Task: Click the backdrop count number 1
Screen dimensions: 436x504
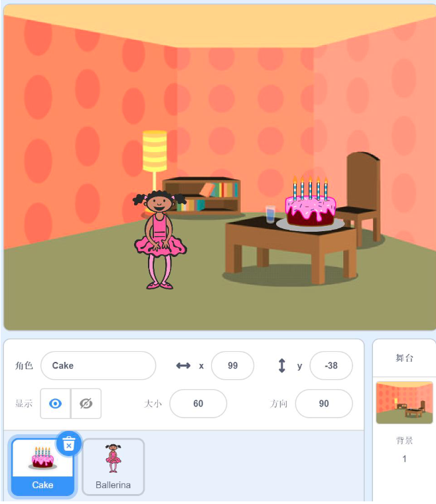Action: click(x=405, y=459)
